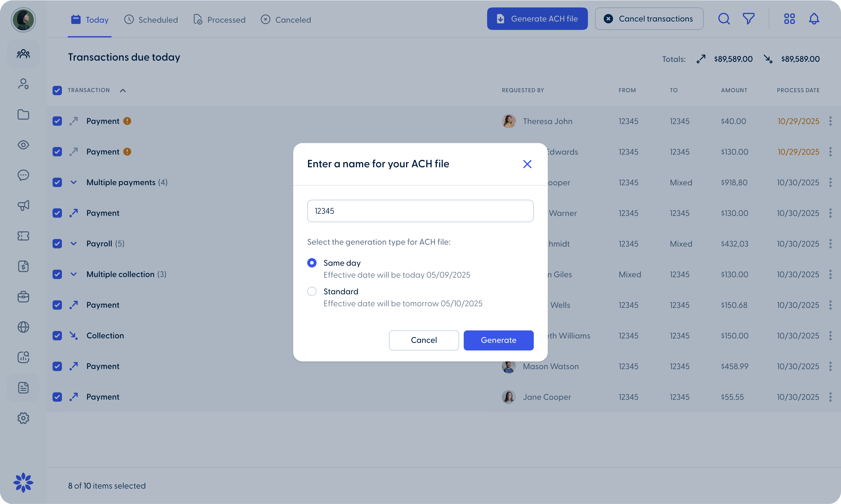Open the announcements megaphone sidebar icon
Viewport: 841px width, 504px height.
coord(23,205)
